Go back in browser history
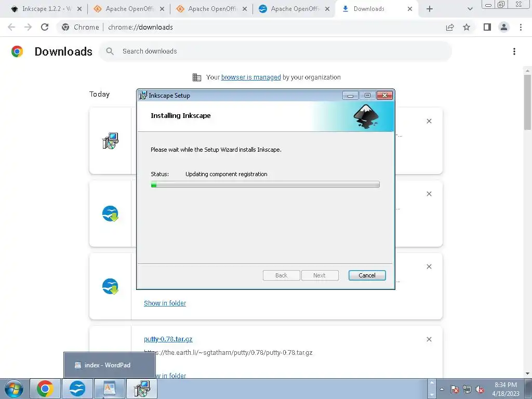The width and height of the screenshot is (532, 399). (11, 27)
